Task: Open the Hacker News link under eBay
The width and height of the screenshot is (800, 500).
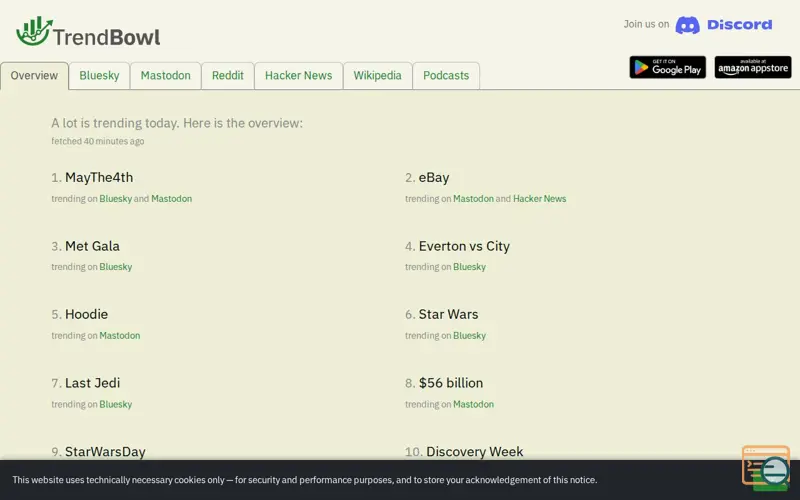Action: click(539, 198)
